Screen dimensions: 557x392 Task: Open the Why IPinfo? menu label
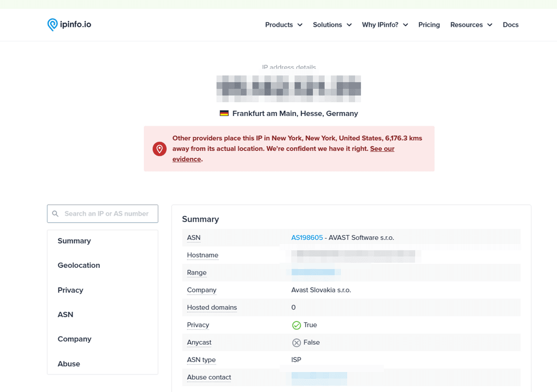pyautogui.click(x=380, y=25)
